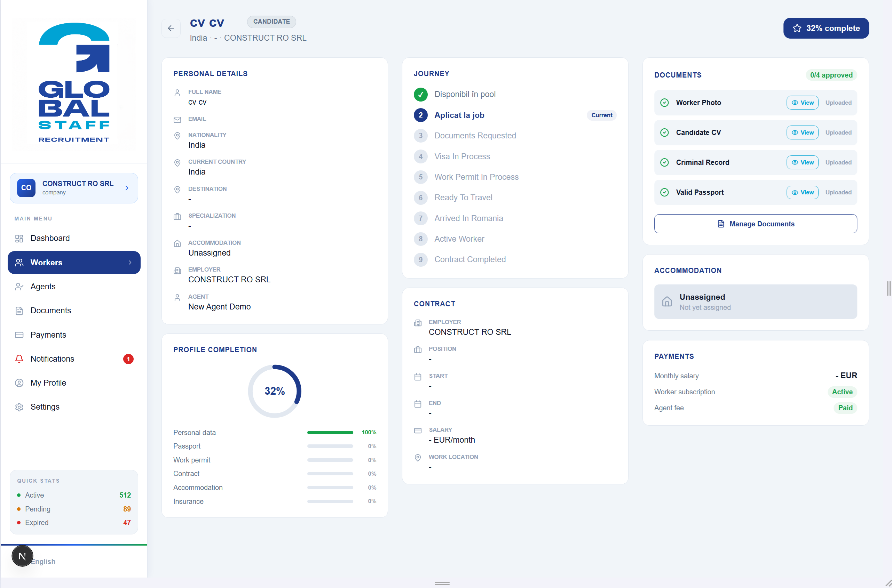
Task: Click the blue CO company avatar
Action: [x=26, y=188]
